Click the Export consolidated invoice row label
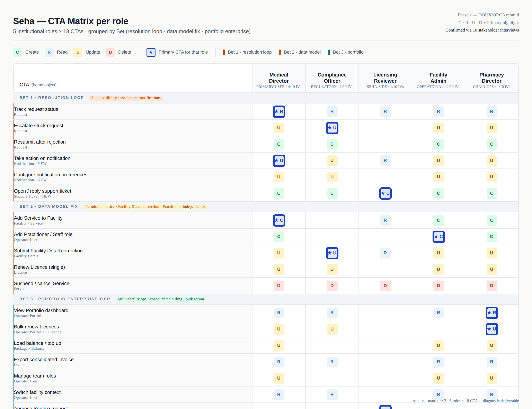532x409 pixels. (44, 359)
